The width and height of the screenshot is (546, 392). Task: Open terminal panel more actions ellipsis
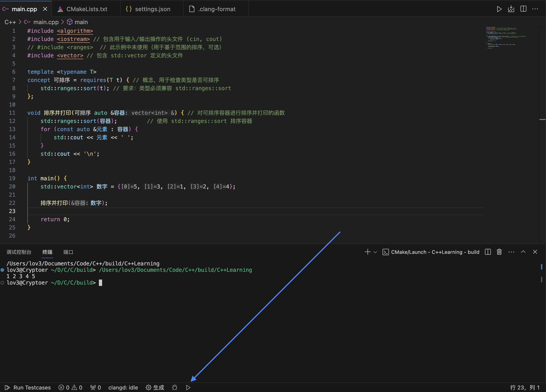click(511, 252)
